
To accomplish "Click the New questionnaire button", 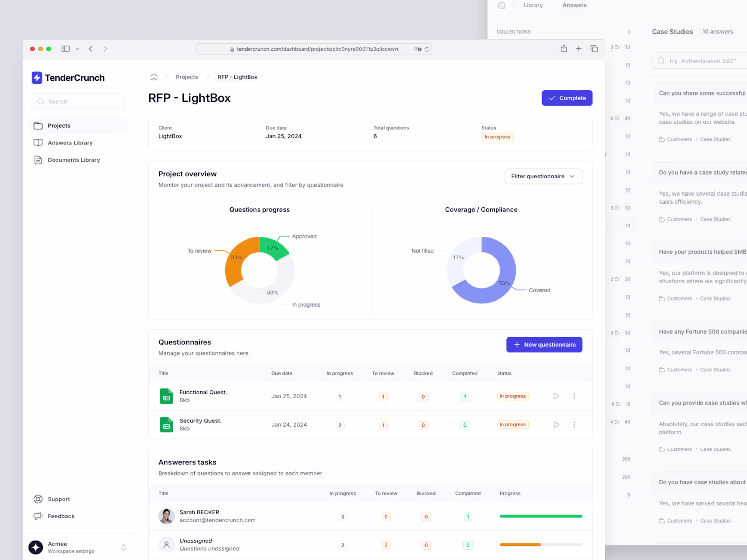I will [x=544, y=345].
